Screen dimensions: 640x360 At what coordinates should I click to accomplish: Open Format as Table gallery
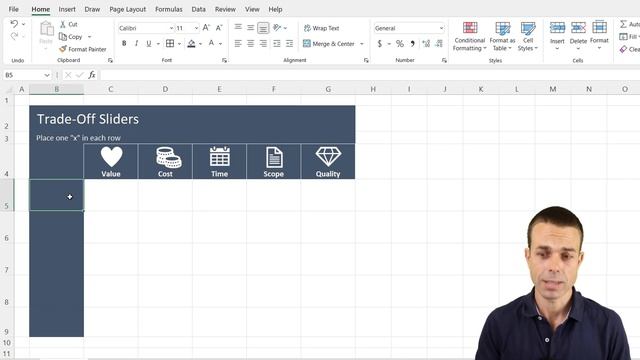coord(502,36)
